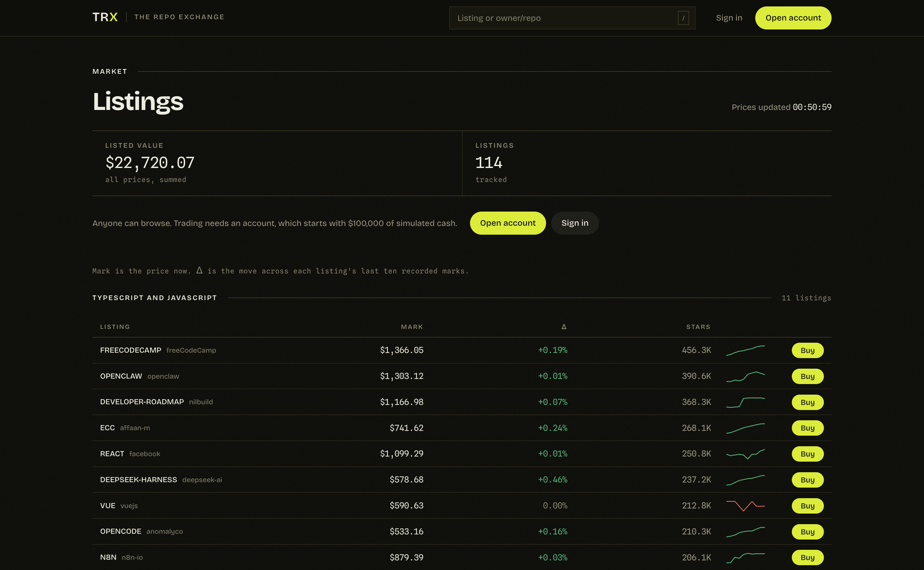Viewport: 924px width, 570px height.
Task: Click the $1,303.12 mark price
Action: pos(402,376)
